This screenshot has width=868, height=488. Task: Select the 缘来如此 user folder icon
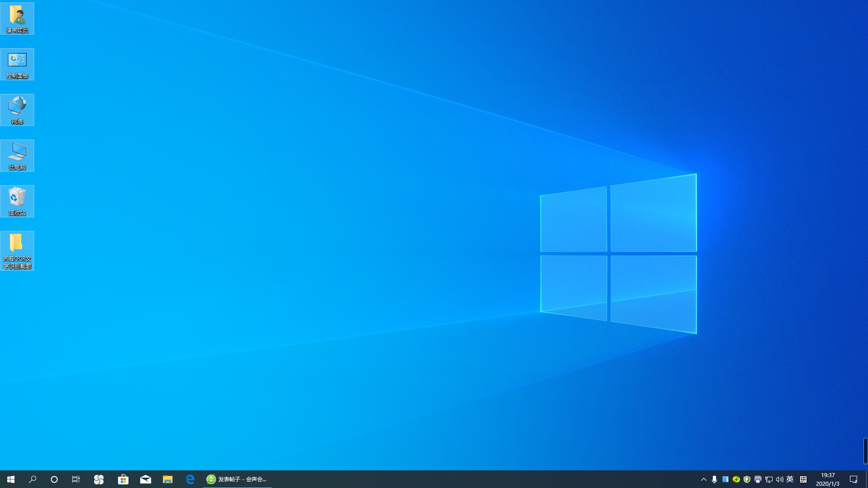click(x=17, y=19)
